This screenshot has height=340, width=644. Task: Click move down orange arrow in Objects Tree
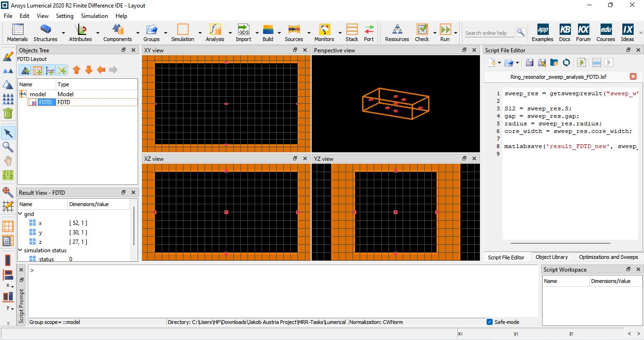tap(89, 70)
